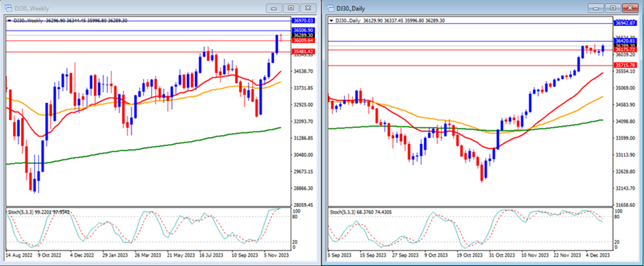Viewport: 644px width, 266px height.
Task: Click the 33731.85 price axis value
Action: point(304,88)
